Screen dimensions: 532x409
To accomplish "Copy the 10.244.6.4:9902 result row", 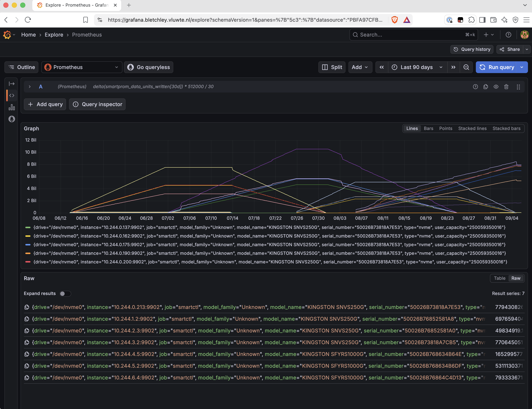I will point(27,378).
